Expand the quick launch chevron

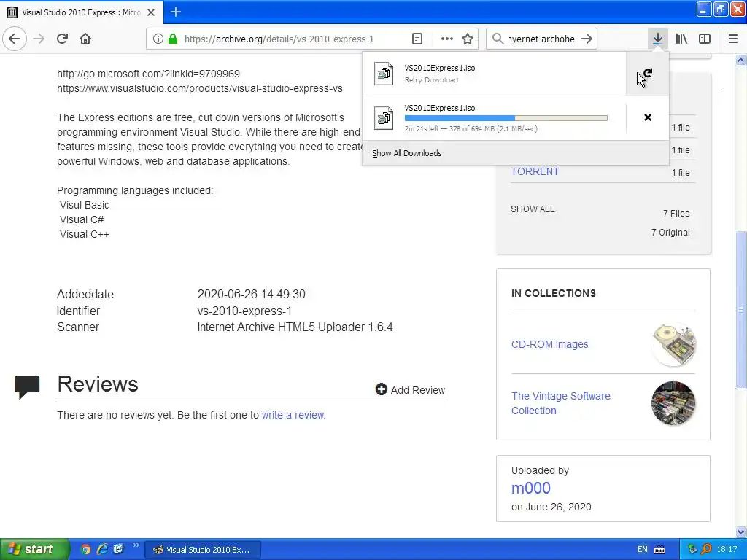coord(136,545)
